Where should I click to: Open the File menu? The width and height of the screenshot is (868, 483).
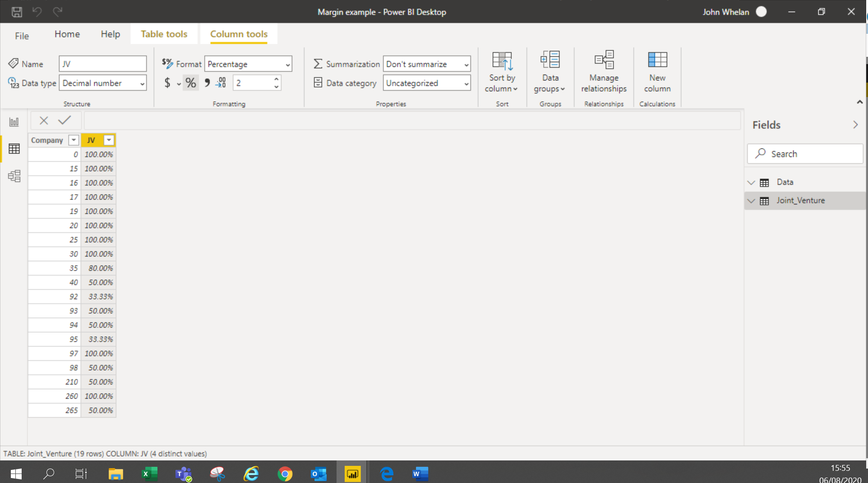point(22,36)
